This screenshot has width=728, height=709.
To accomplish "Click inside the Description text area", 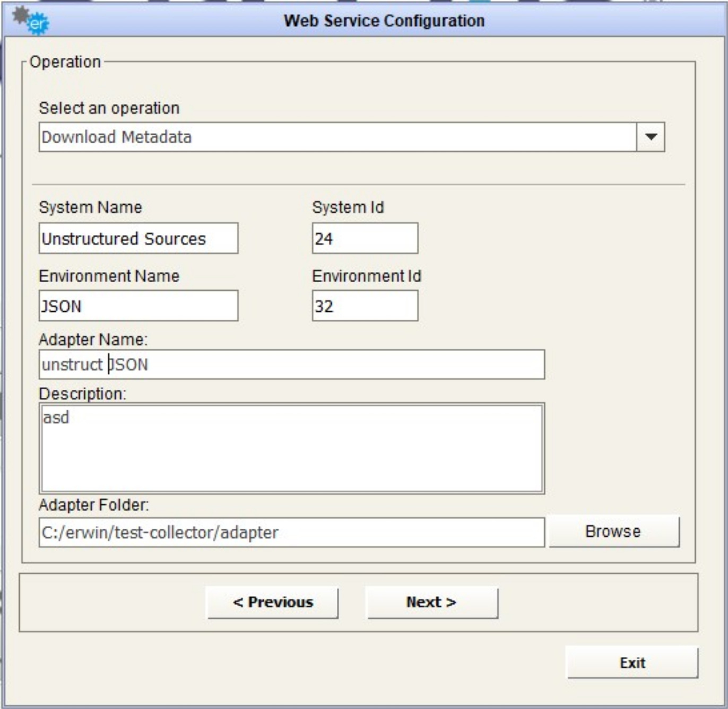I will [x=291, y=449].
